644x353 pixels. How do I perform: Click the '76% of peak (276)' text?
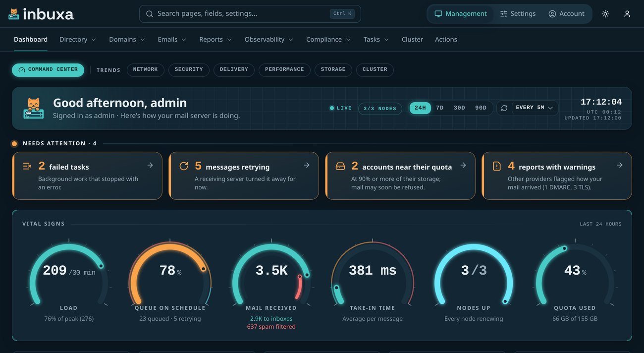pos(69,319)
